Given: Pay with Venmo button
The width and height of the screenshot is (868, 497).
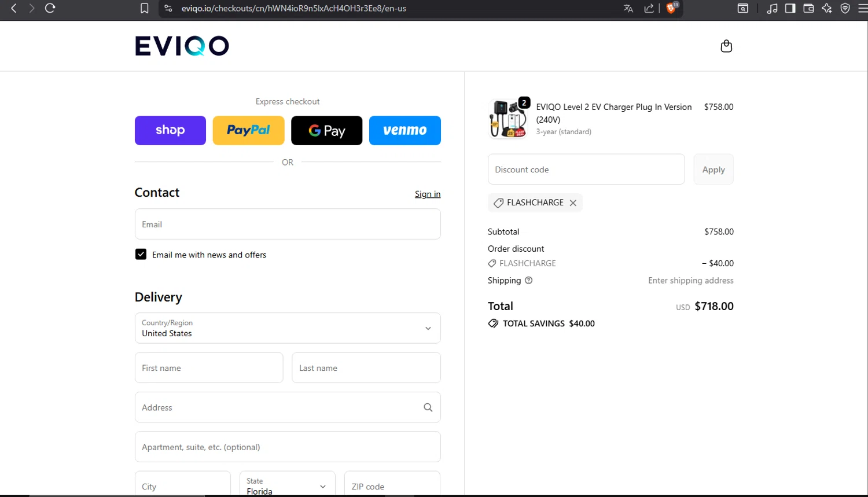Looking at the screenshot, I should tap(405, 130).
